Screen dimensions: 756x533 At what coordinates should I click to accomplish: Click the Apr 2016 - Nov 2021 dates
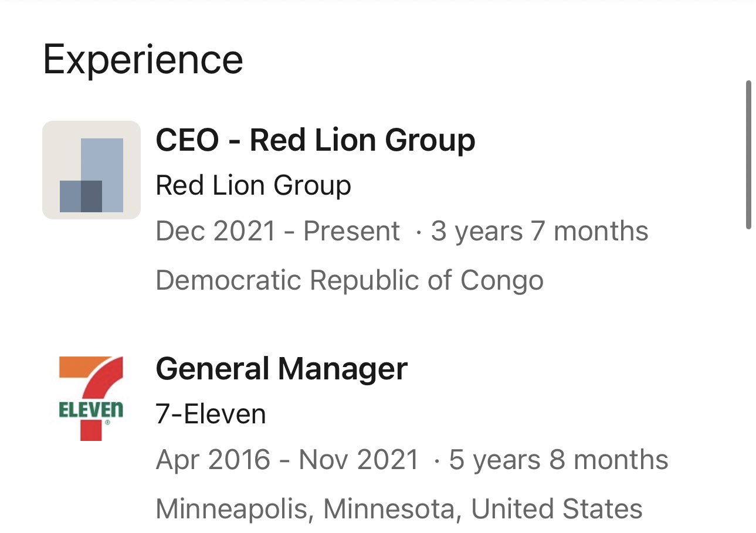pyautogui.click(x=287, y=460)
